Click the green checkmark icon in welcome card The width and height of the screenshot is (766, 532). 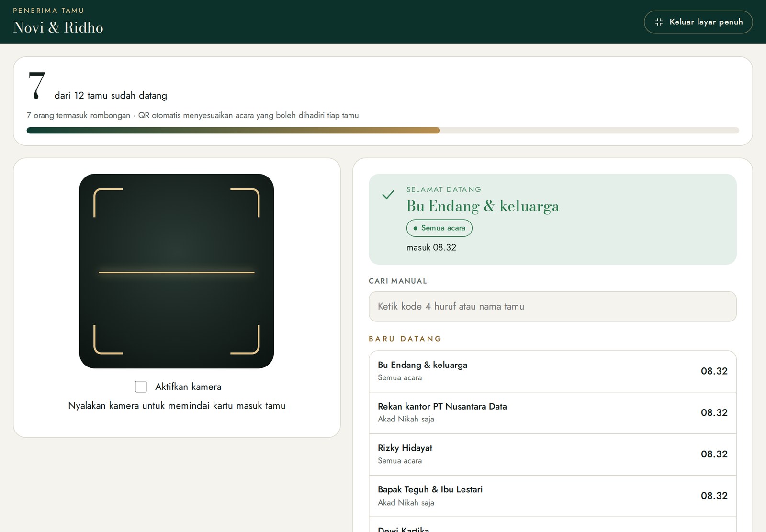388,194
